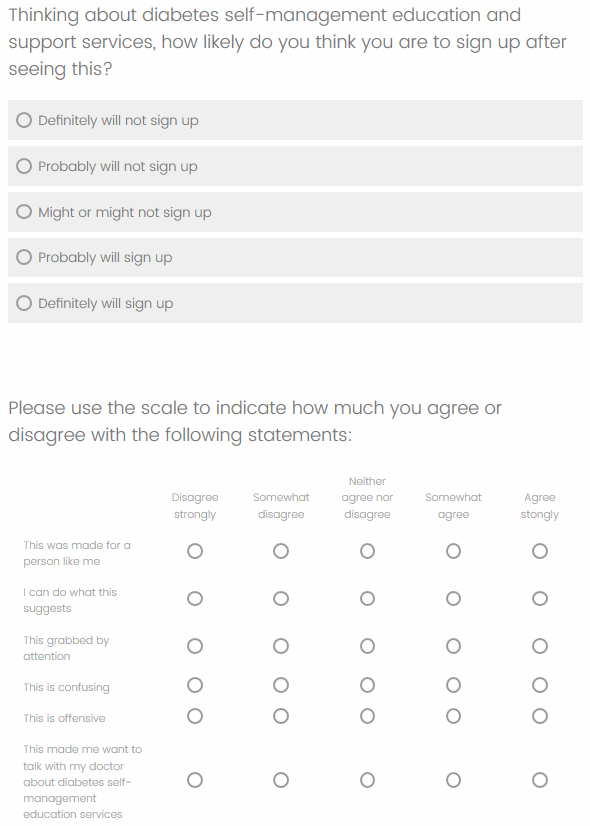Image resolution: width=590 pixels, height=826 pixels.
Task: Mark 'Disagree strongly' for 'This is offensive'
Action: pyautogui.click(x=195, y=716)
